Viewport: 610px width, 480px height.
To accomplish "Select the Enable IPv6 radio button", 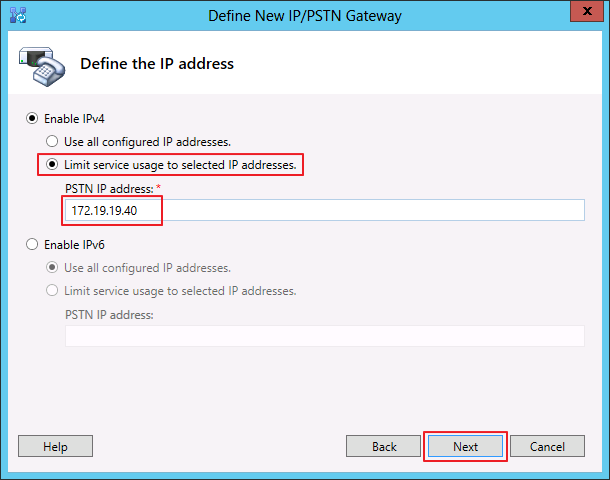I will [x=32, y=244].
